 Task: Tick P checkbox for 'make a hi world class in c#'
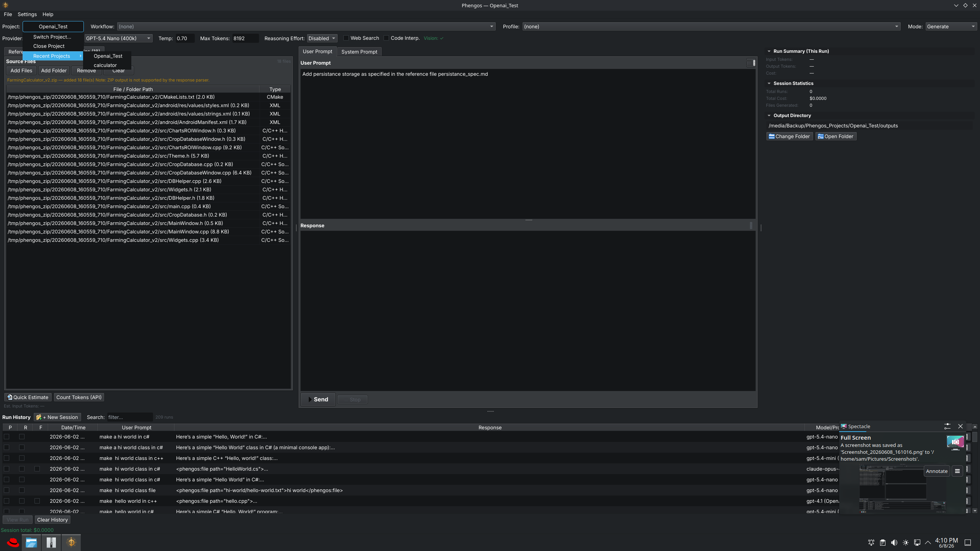pos(7,447)
